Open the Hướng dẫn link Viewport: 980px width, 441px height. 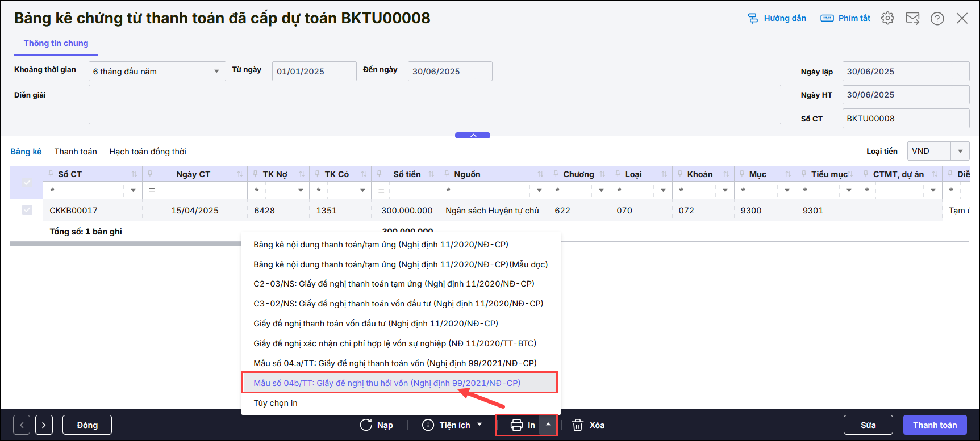click(x=785, y=18)
